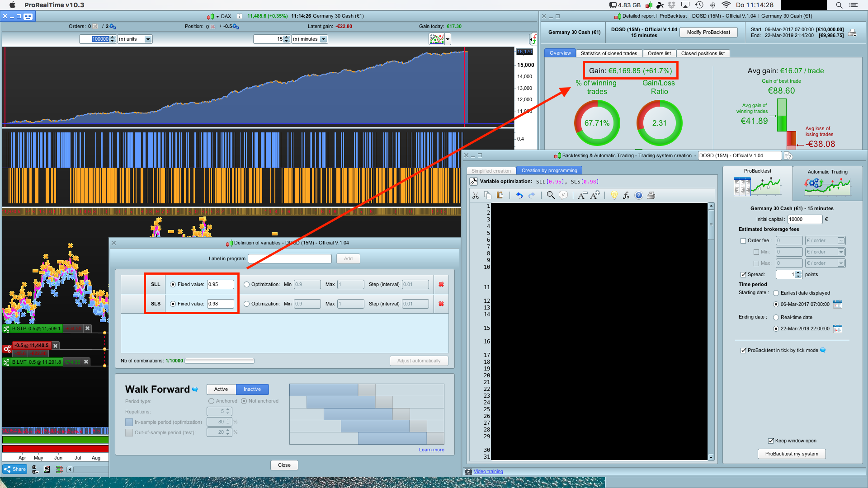Toggle ProBacktest in tick by tick mode
The width and height of the screenshot is (868, 488).
click(x=743, y=350)
